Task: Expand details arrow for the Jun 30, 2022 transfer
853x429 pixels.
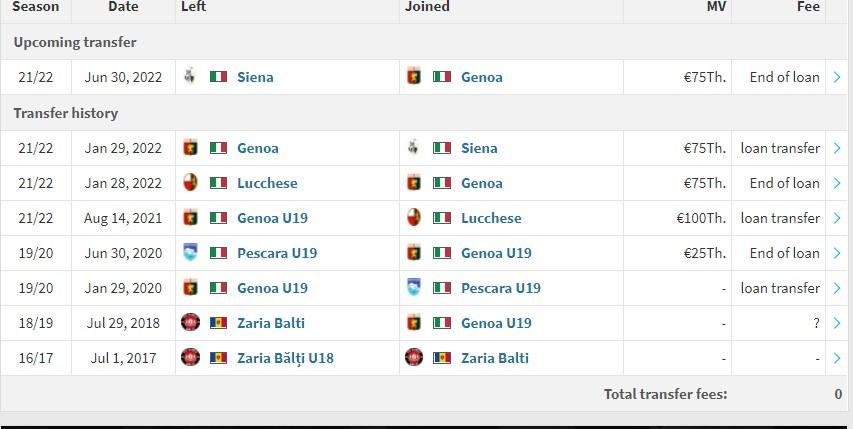Action: point(837,77)
